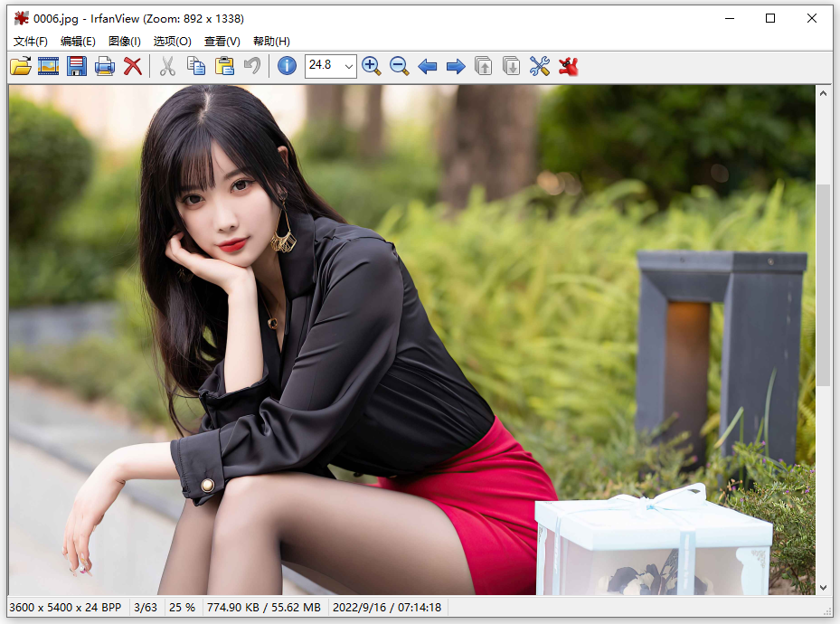Open the 文件(F) menu
Image resolution: width=840 pixels, height=624 pixels.
coord(30,41)
